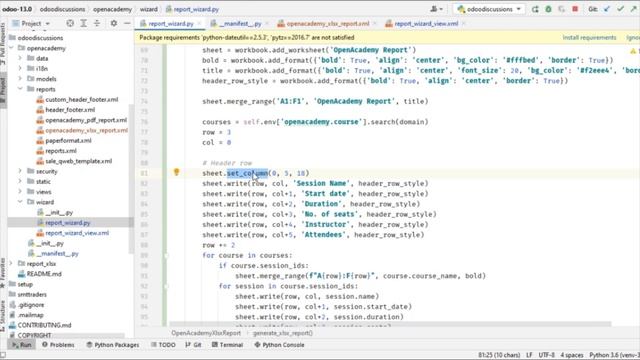This screenshot has height=360, width=640.
Task: Click the 4 spaces indent status widget
Action: tap(572, 355)
